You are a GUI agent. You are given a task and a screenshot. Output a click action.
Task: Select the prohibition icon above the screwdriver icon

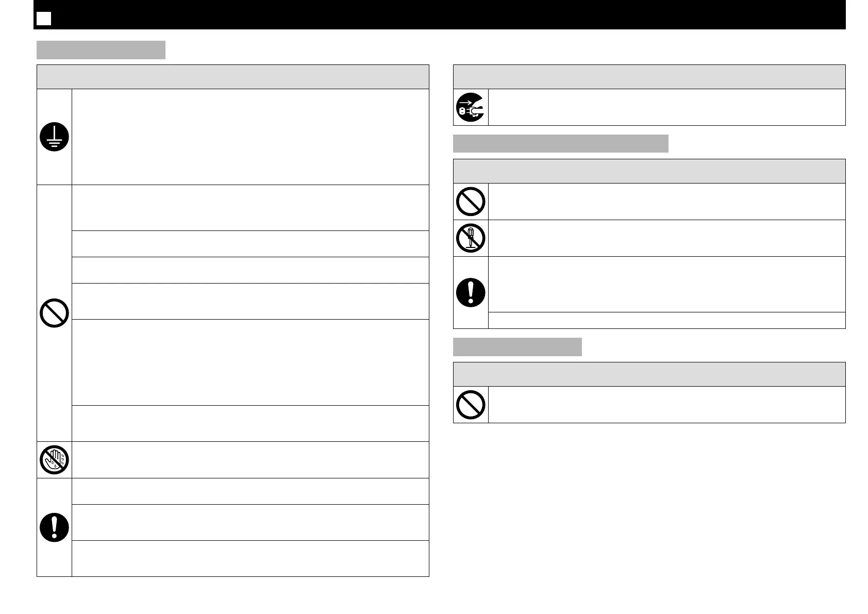[x=471, y=202]
